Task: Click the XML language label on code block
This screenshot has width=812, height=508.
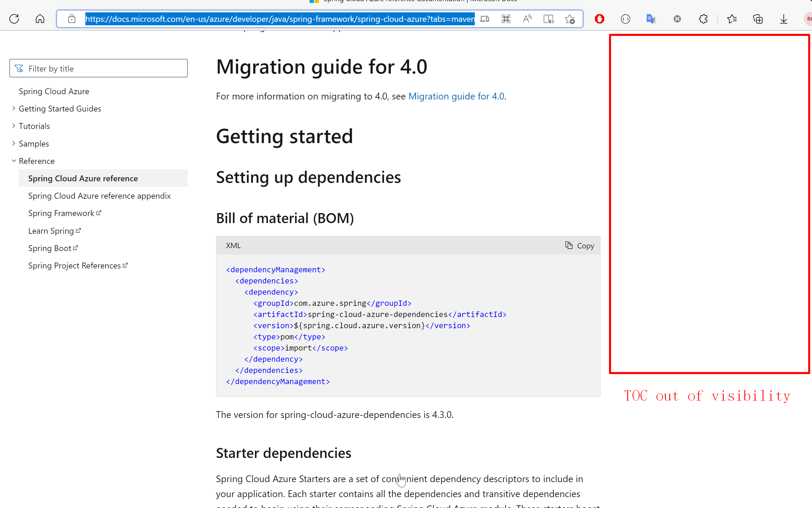Action: pyautogui.click(x=233, y=245)
